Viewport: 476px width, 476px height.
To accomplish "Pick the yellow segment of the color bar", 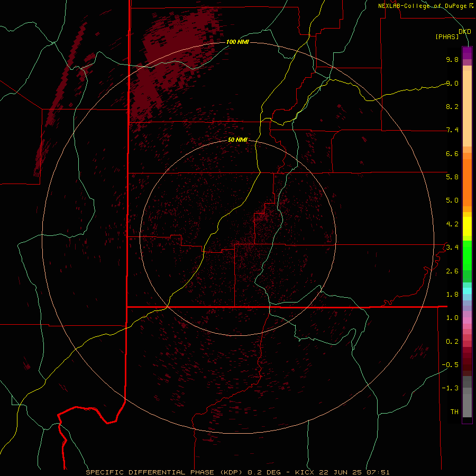I will click(467, 226).
